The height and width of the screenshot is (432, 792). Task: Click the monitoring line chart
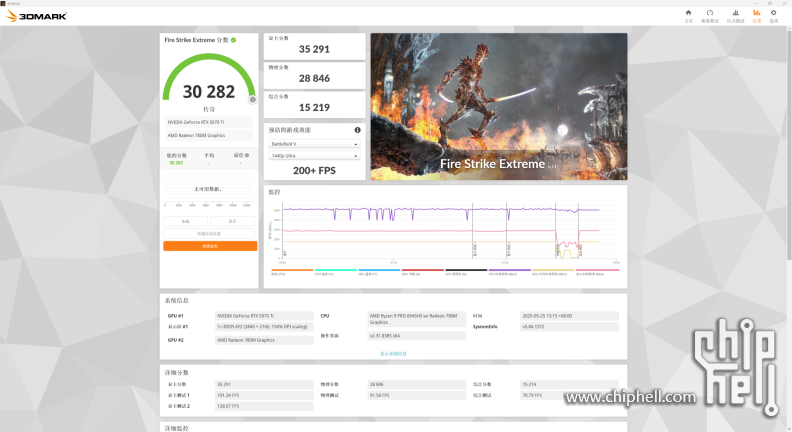(x=449, y=232)
